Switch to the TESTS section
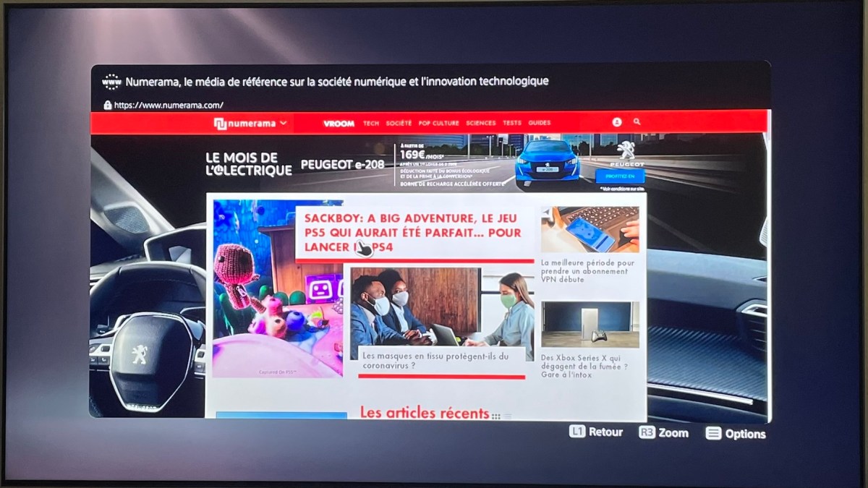The width and height of the screenshot is (868, 488). click(x=512, y=124)
